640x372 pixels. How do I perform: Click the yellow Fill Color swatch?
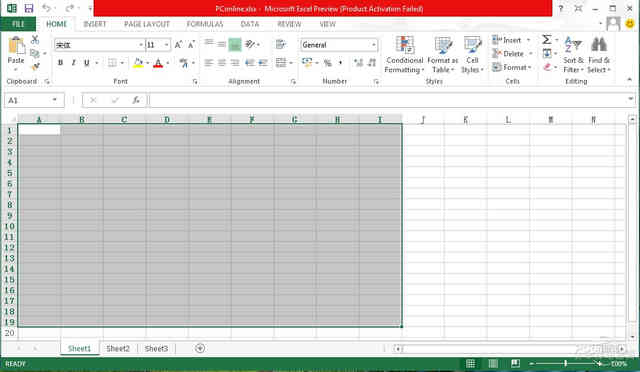pos(138,63)
